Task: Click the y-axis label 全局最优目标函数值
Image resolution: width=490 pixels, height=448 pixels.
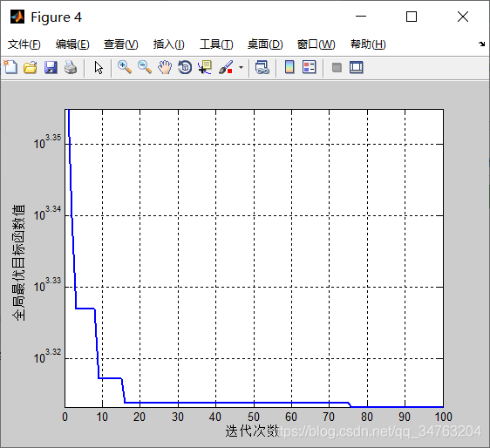Action: [x=19, y=262]
